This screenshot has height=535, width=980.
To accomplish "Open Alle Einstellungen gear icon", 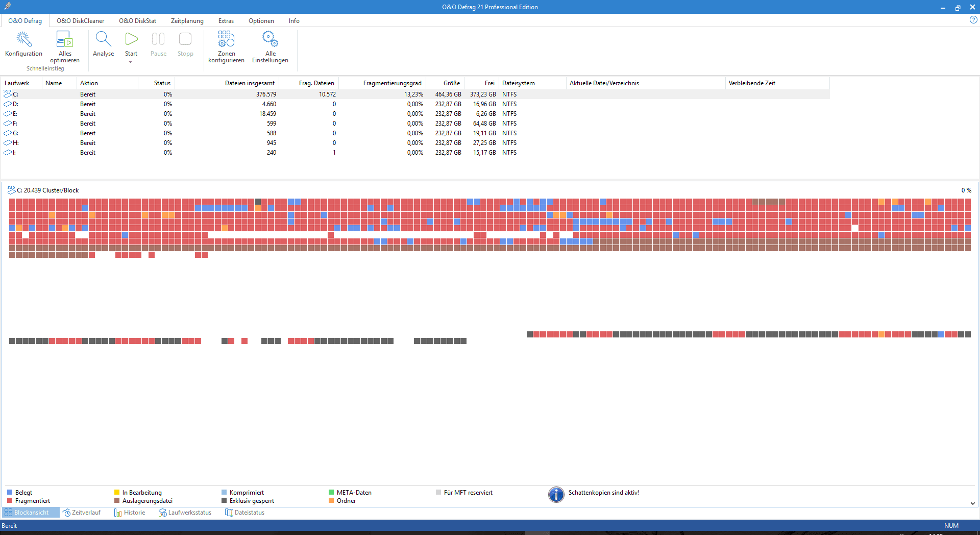I will point(270,39).
